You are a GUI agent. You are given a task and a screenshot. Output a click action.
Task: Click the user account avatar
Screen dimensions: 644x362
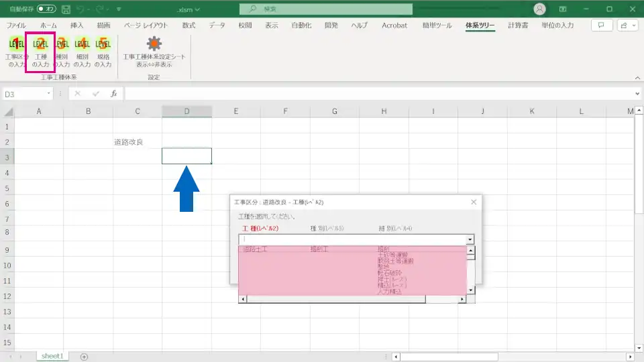coord(539,9)
